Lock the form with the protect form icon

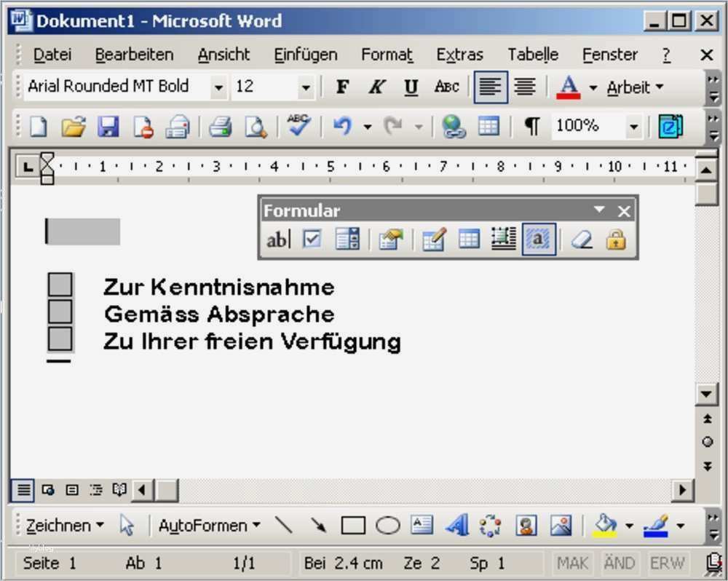coord(615,238)
